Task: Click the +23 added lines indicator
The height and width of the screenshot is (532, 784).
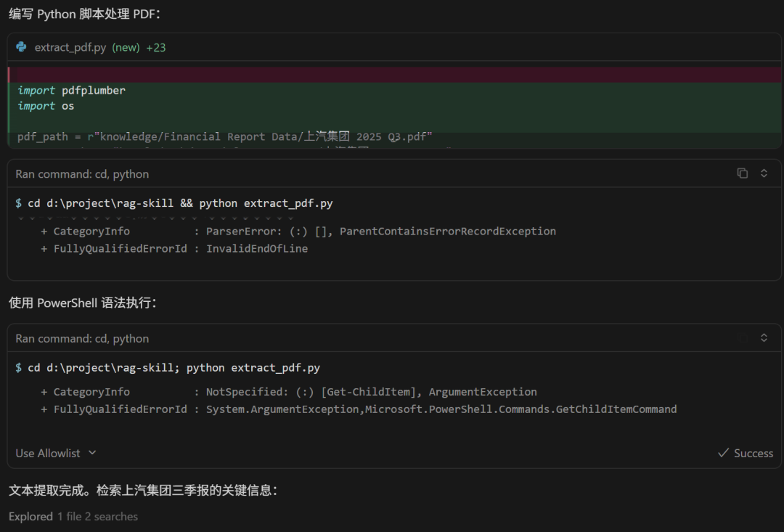Action: click(155, 47)
